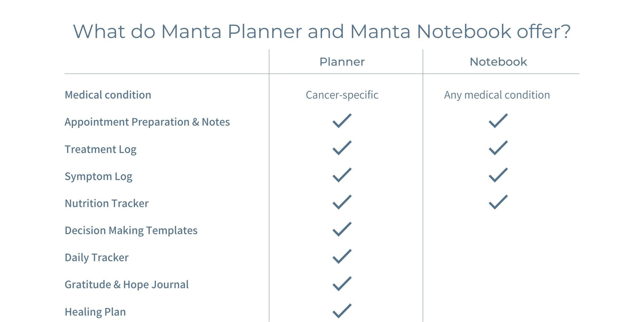Select the Notebook checkmark for Nutrition Tracker

pyautogui.click(x=498, y=202)
